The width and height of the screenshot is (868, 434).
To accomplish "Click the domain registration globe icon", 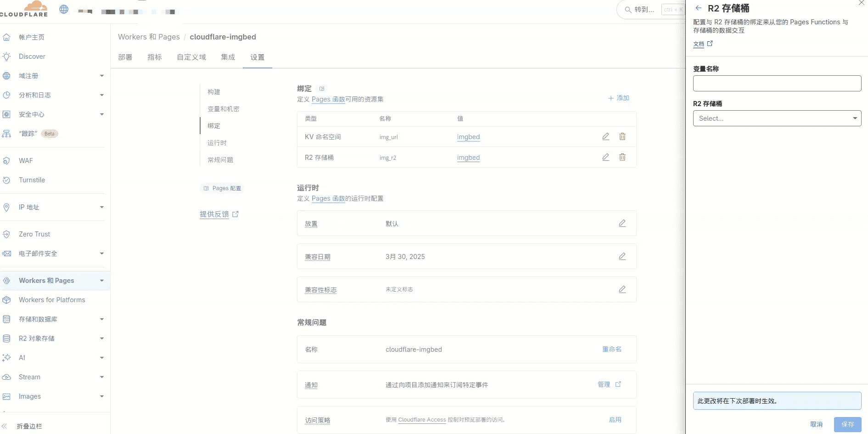I will coord(6,76).
